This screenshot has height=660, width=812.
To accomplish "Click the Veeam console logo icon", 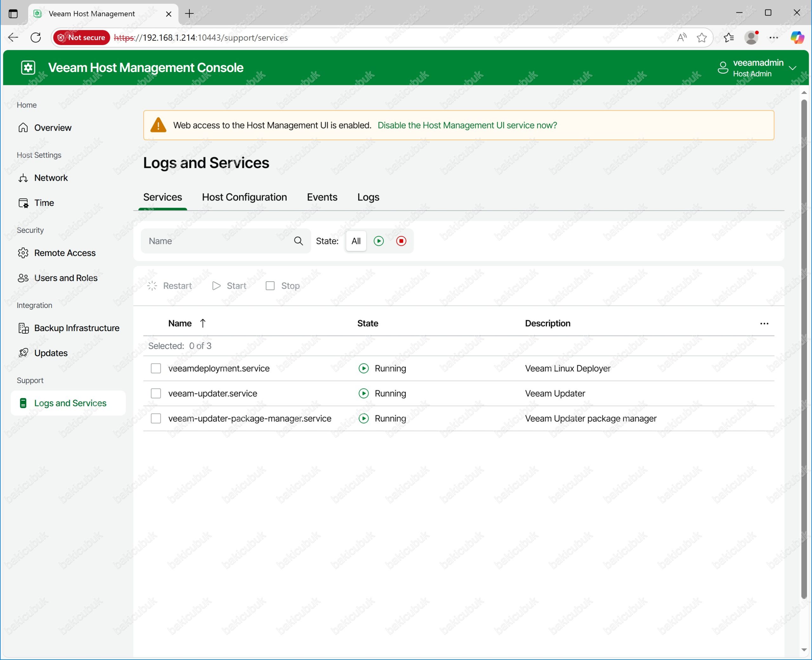I will tap(28, 68).
